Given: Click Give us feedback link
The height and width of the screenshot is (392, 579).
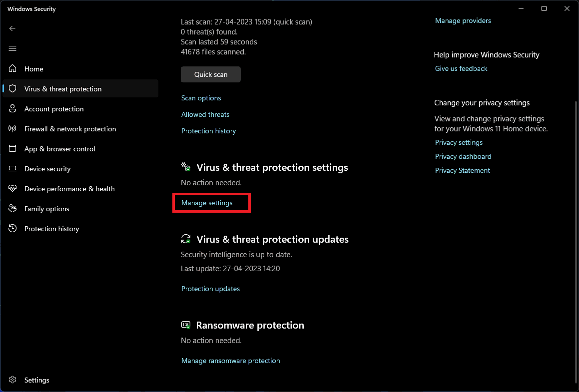Looking at the screenshot, I should click(x=461, y=68).
